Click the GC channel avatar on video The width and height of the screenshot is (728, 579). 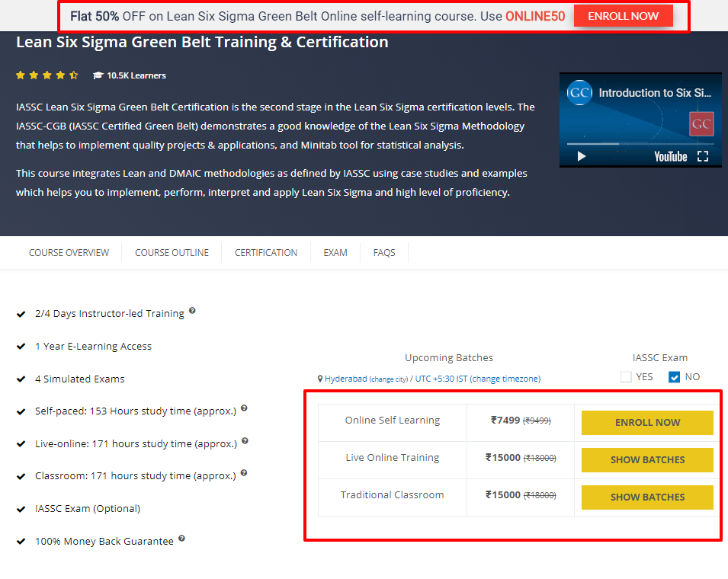[579, 93]
